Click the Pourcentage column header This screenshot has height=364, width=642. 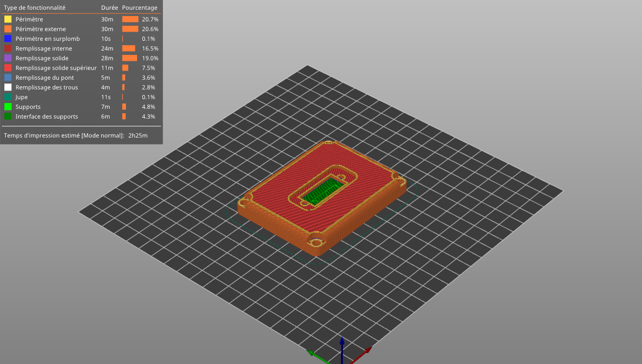click(140, 8)
